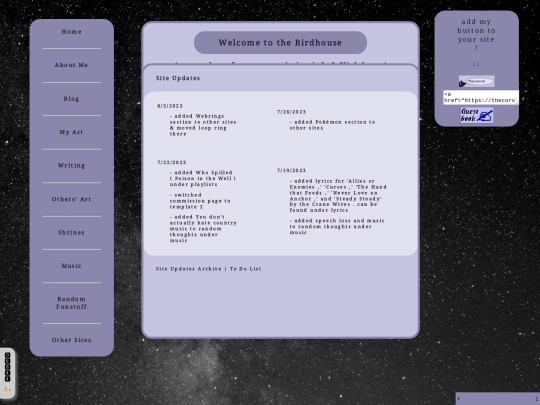Open the Writing page

[x=72, y=166]
